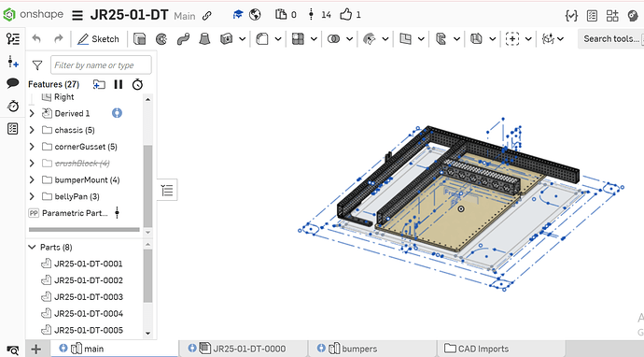Click the rollback bar under the feature list
This screenshot has width=644, height=357.
coord(84,230)
